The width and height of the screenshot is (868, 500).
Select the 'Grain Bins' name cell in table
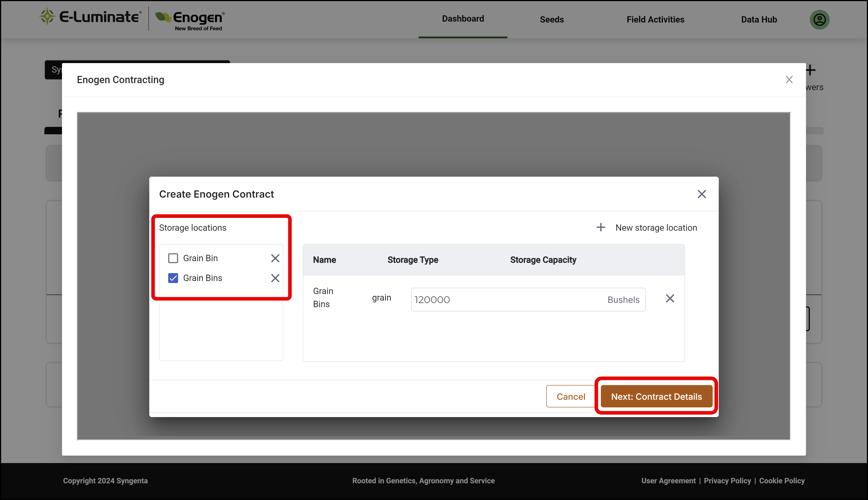tap(323, 298)
